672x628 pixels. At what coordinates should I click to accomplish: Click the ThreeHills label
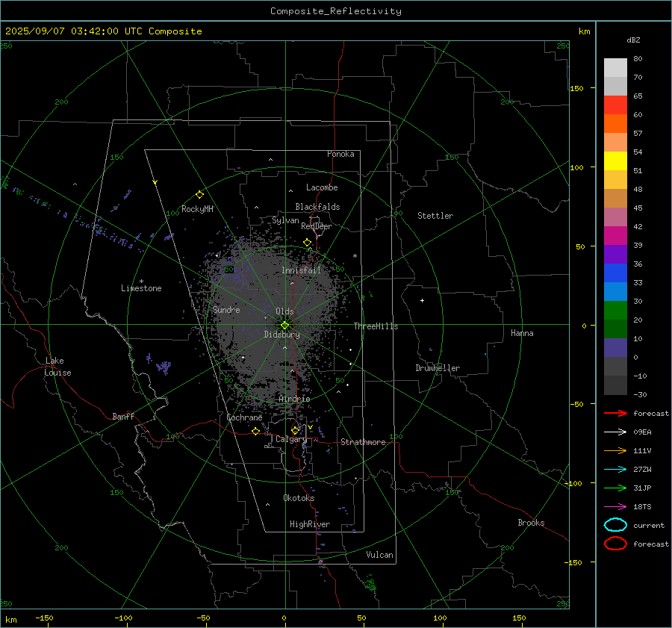tap(376, 326)
